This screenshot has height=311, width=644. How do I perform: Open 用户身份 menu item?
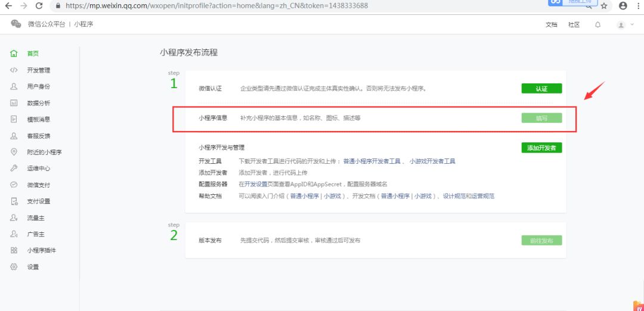(39, 86)
